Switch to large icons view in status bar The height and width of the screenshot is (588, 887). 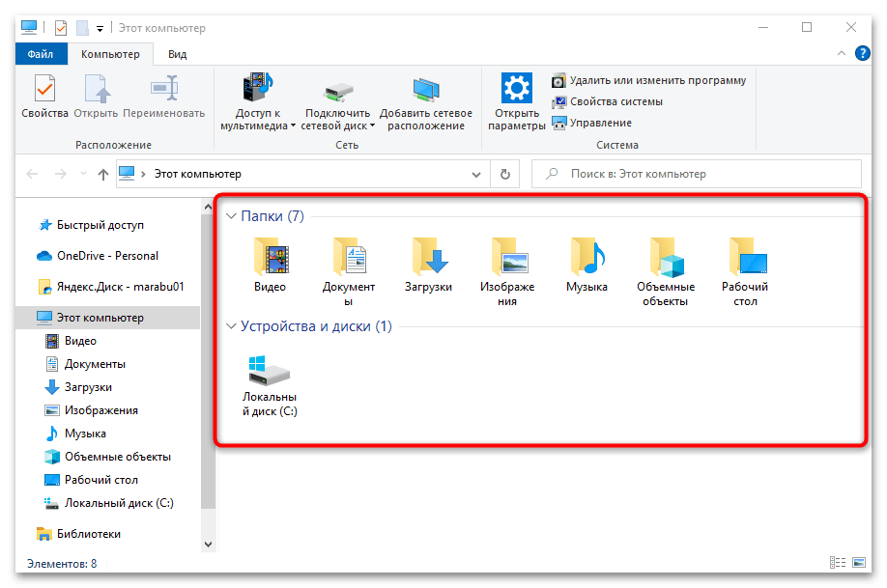tap(859, 563)
